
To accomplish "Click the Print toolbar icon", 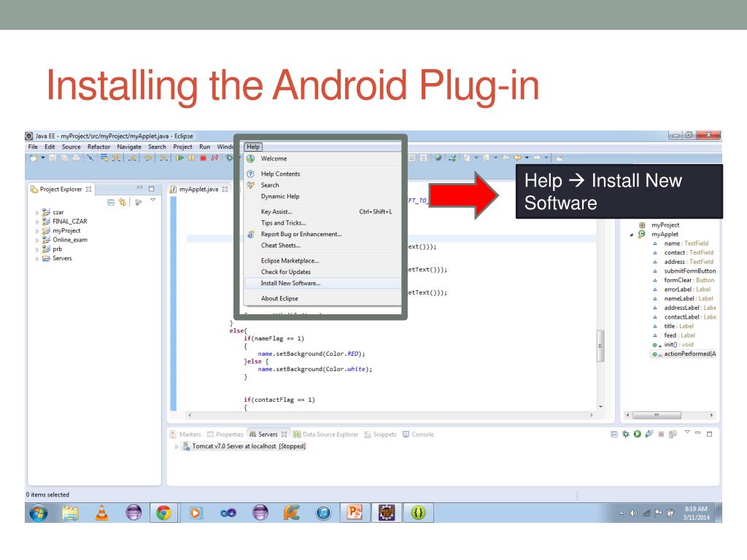I will point(76,157).
